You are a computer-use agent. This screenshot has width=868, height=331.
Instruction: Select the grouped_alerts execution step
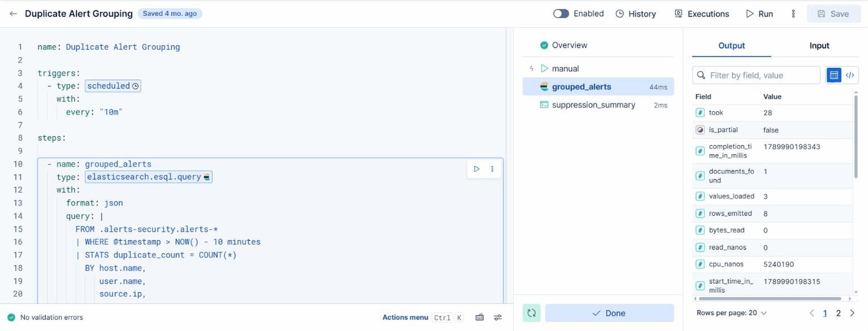pos(598,87)
